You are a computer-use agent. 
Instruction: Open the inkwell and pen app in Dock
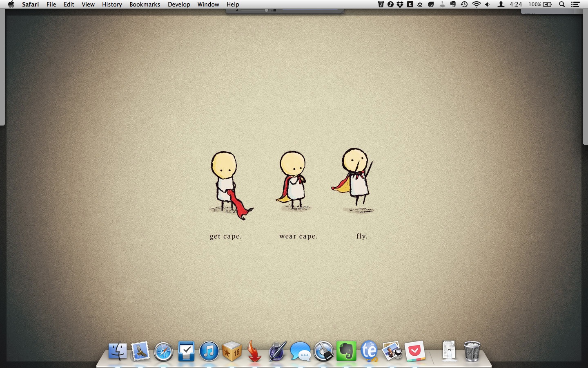tap(277, 351)
